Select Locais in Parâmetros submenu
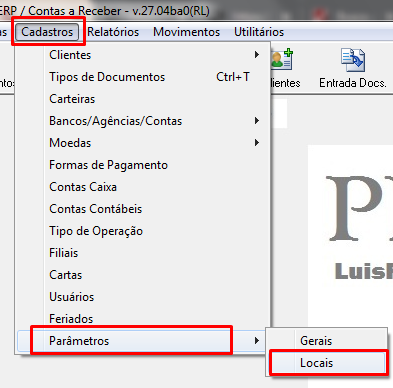Viewport: 393px width, 388px height. click(x=327, y=363)
